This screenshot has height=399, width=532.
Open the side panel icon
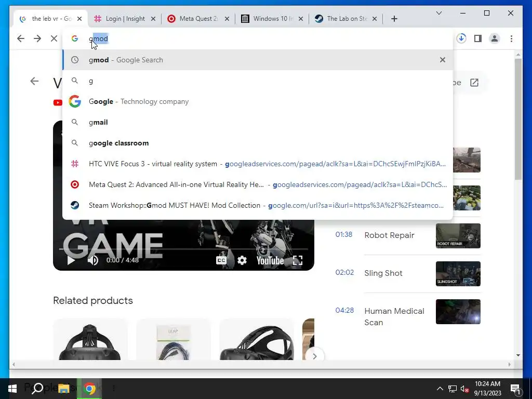(478, 38)
